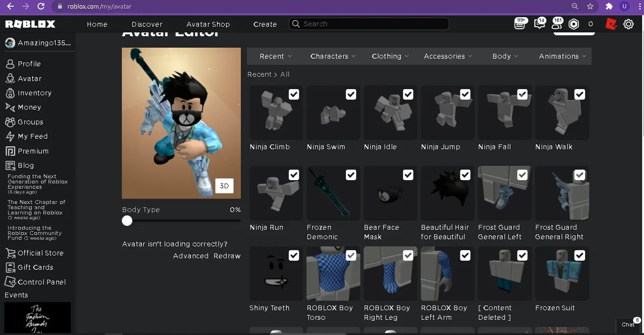Click the Body Type slider track

click(181, 221)
